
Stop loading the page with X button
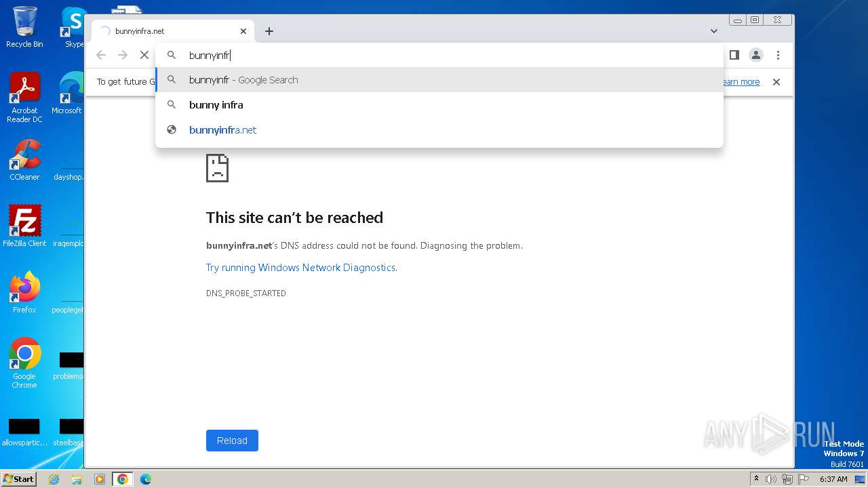click(x=144, y=55)
